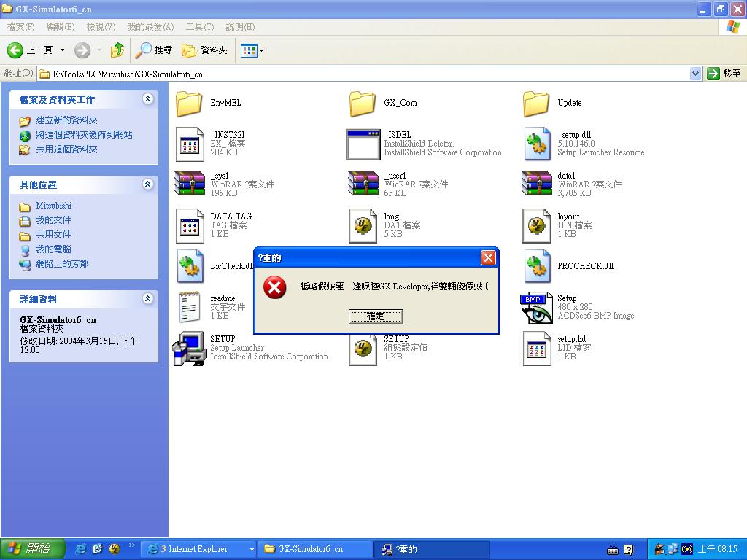Image resolution: width=747 pixels, height=560 pixels.
Task: Open the 檔案 (File) menu
Action: coord(20,27)
